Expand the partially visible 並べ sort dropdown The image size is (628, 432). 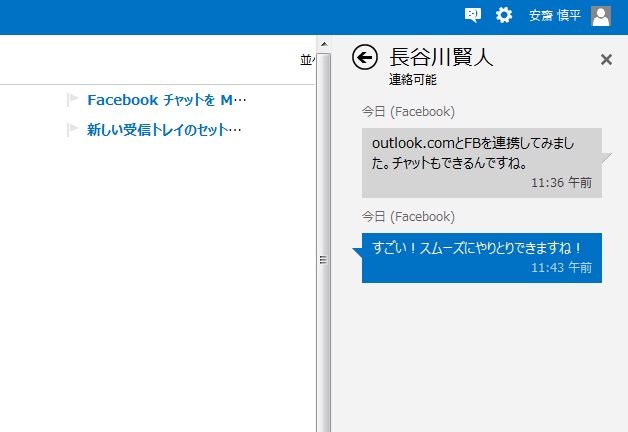[307, 60]
